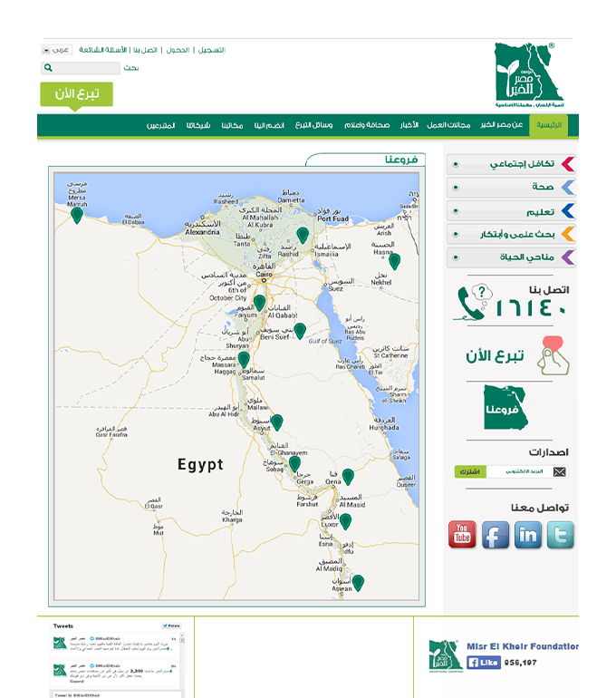This screenshot has height=698, width=616.
Task: Click the map pin at Mersa Matruh
Action: (77, 216)
